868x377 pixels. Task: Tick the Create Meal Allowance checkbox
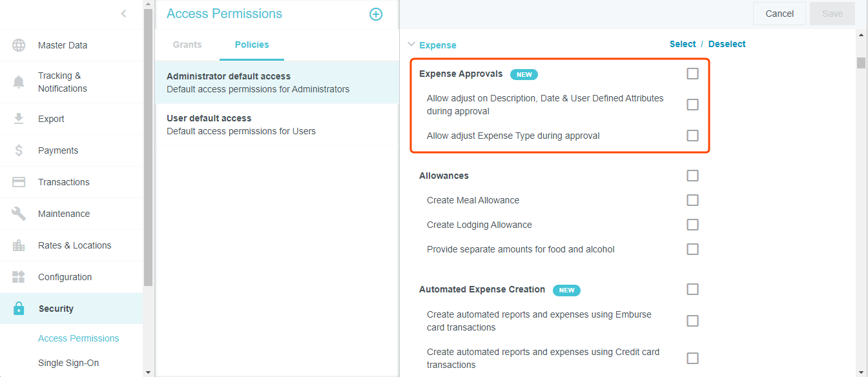click(692, 200)
